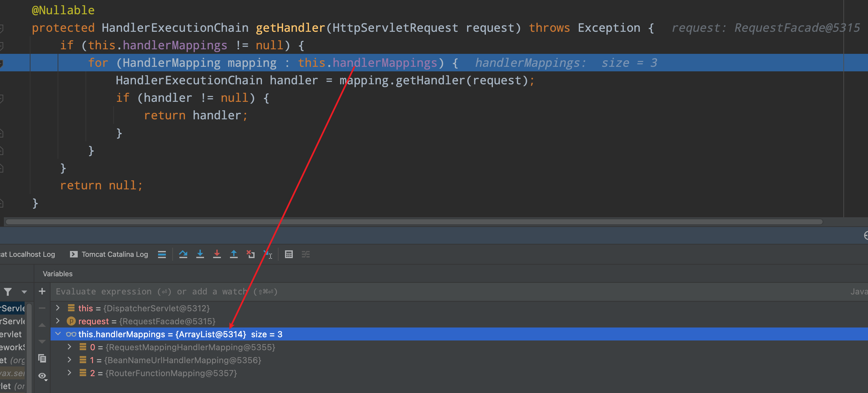
Task: Switch to the Tomcat Catalina Log tab
Action: pos(115,254)
